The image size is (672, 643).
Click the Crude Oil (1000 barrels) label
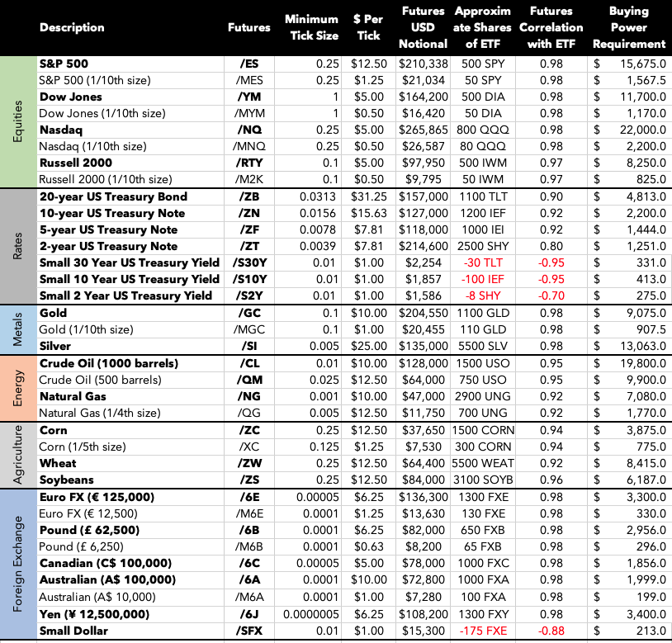coord(109,363)
